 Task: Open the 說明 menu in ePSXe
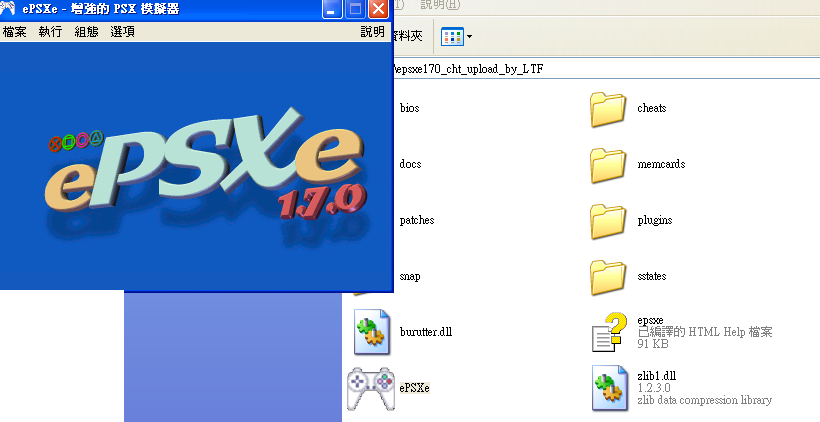click(x=372, y=32)
